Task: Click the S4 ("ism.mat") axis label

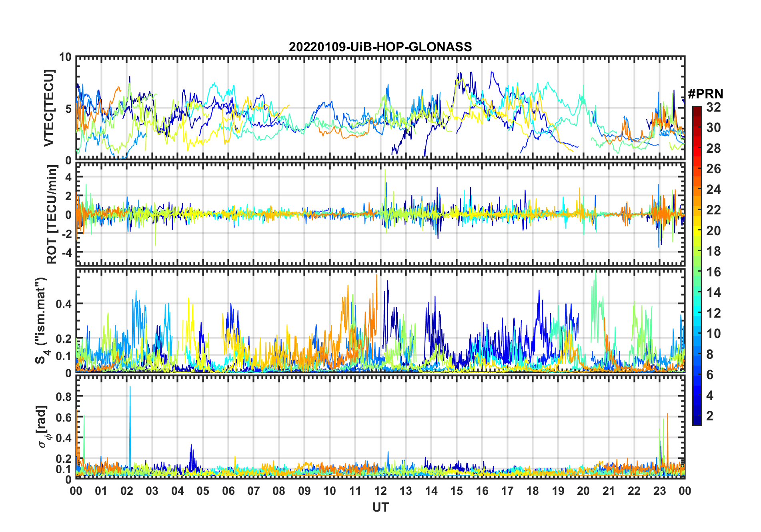Action: (x=41, y=320)
